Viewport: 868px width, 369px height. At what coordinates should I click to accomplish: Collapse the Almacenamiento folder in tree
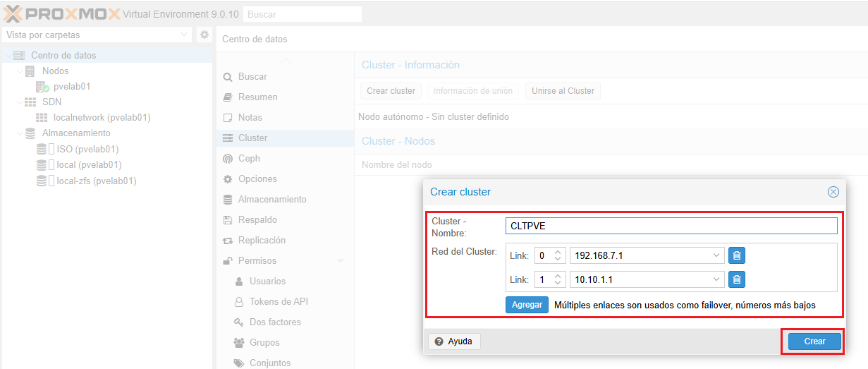click(x=19, y=133)
